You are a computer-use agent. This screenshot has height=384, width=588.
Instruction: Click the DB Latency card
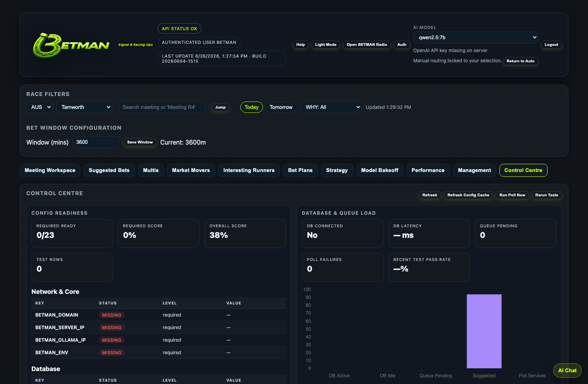(x=429, y=234)
